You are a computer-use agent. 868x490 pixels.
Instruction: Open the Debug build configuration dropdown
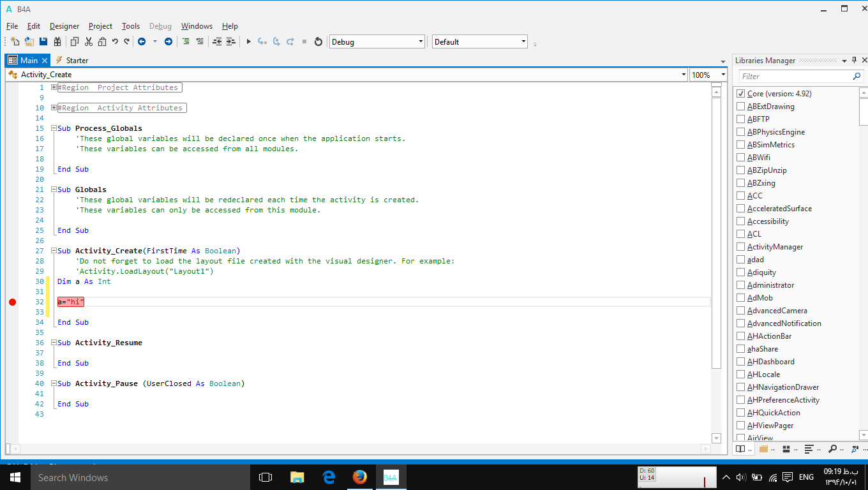tap(422, 41)
